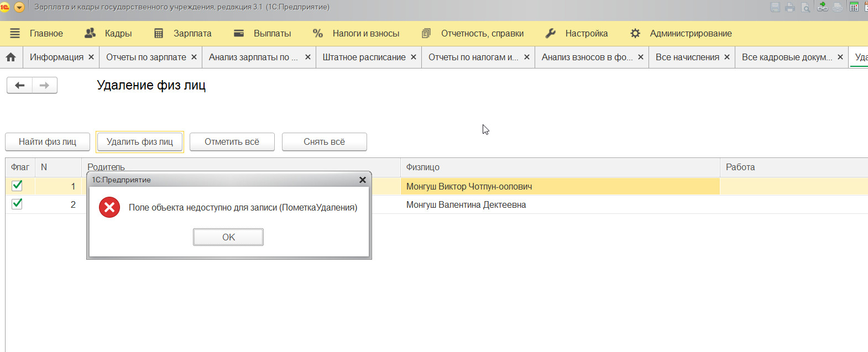Click the Зарплата calculator icon
Screen dimensions: 868x352
[159, 33]
